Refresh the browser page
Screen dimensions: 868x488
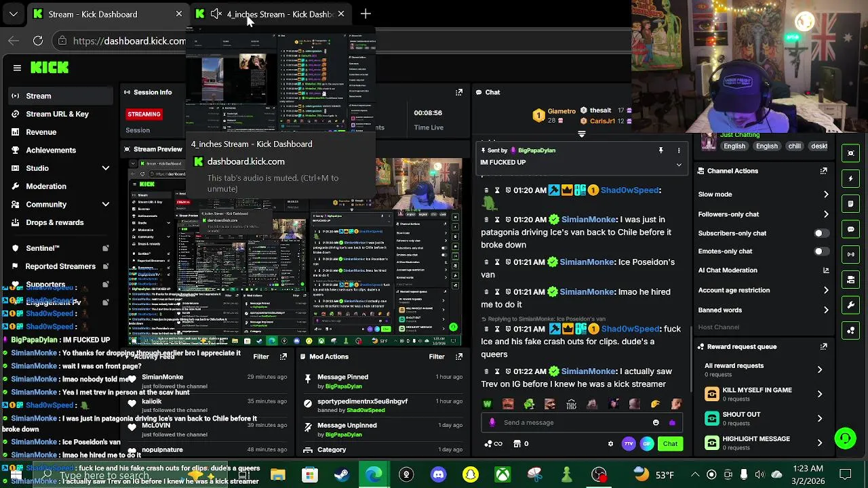(38, 41)
